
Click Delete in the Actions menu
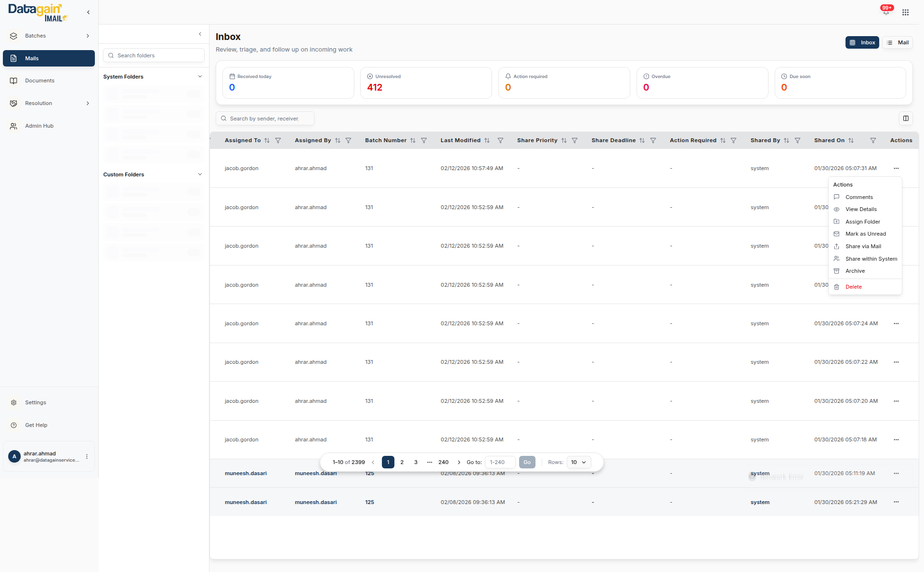pos(853,287)
